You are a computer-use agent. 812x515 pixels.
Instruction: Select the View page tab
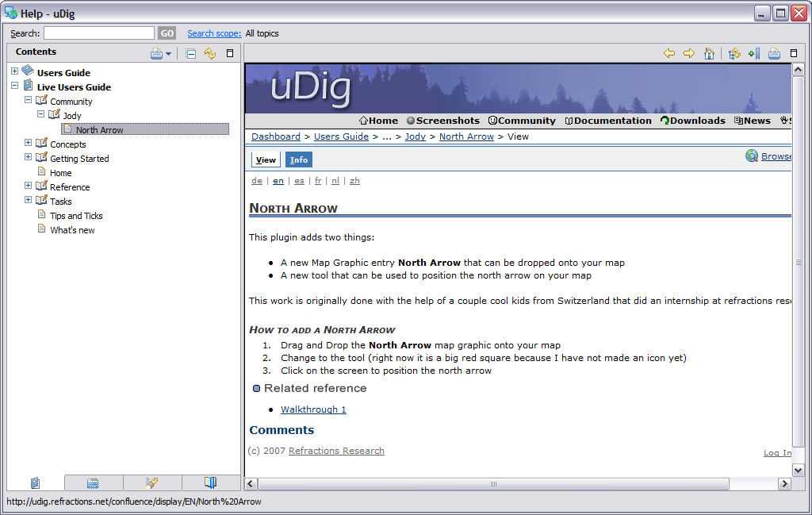(266, 159)
